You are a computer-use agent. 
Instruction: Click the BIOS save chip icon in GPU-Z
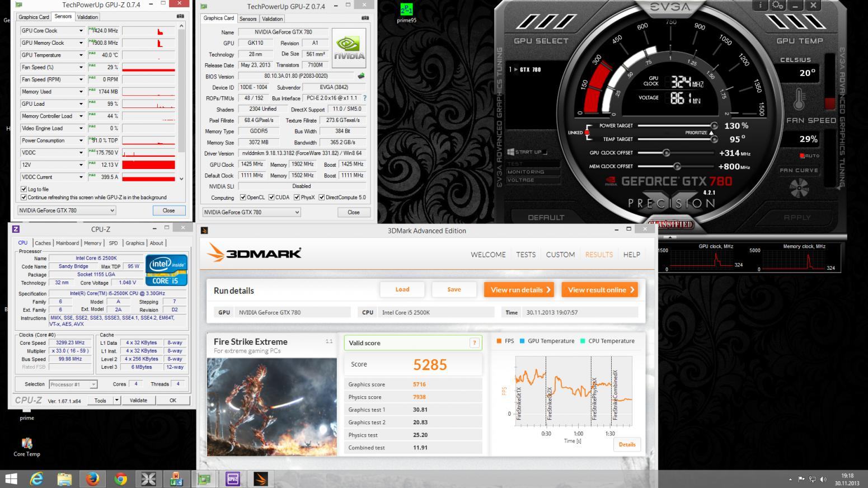pyautogui.click(x=361, y=76)
